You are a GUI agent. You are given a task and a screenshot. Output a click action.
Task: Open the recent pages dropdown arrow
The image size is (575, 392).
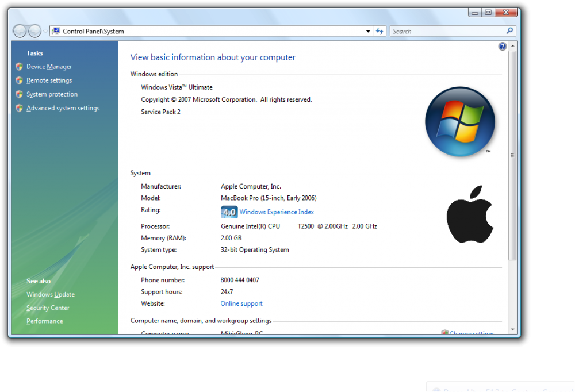point(45,32)
